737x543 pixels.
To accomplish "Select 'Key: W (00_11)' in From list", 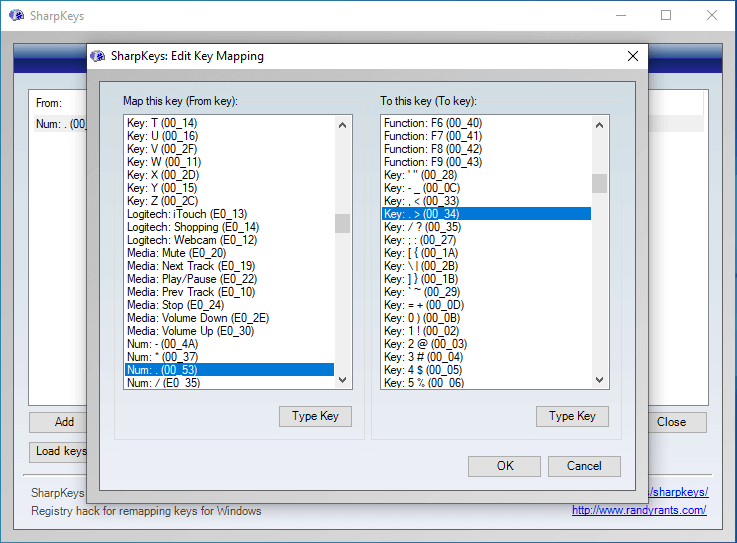I will click(230, 162).
